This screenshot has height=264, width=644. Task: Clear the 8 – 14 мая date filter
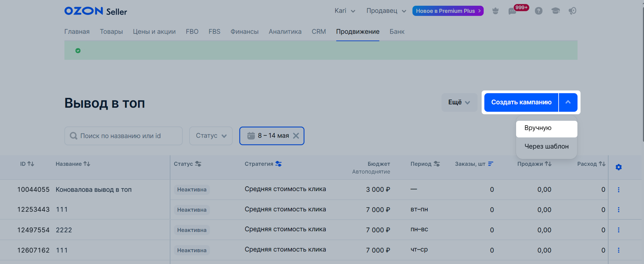(x=296, y=136)
